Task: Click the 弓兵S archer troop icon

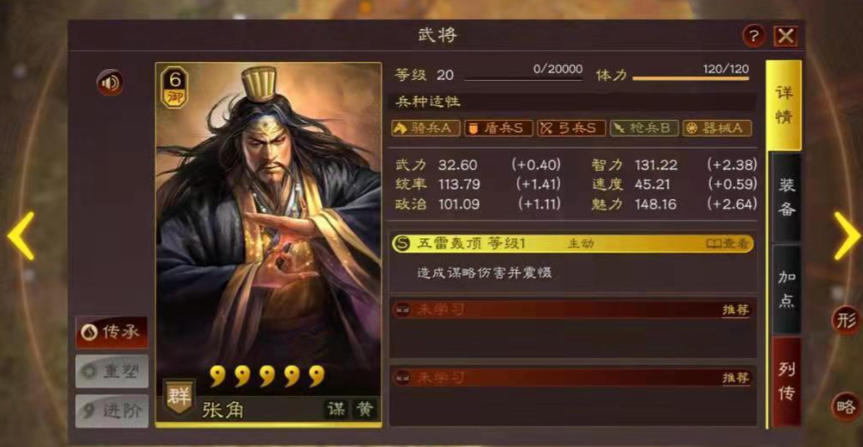Action: (x=571, y=128)
